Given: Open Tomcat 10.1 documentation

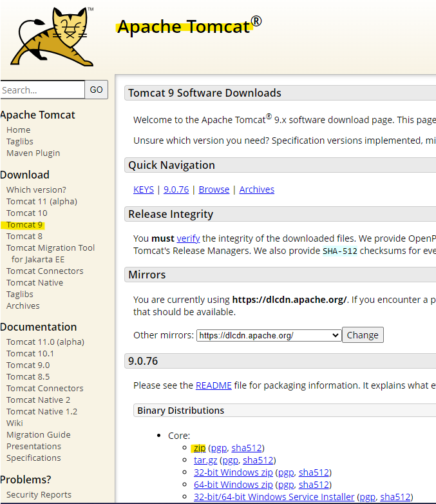Looking at the screenshot, I should pyautogui.click(x=30, y=354).
